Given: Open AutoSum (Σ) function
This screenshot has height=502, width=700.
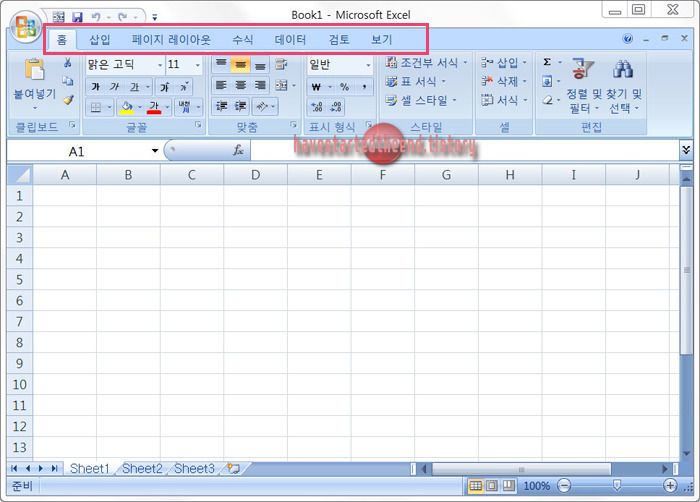Looking at the screenshot, I should tap(547, 62).
